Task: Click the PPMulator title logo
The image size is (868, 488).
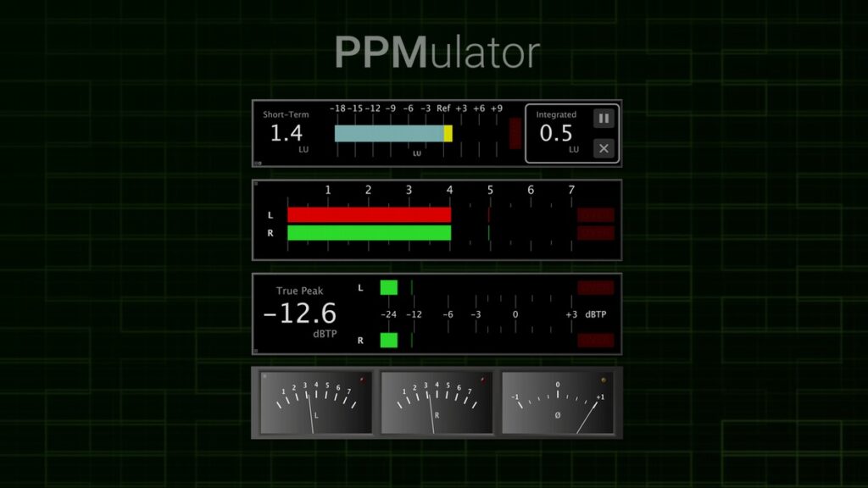Action: pos(434,49)
